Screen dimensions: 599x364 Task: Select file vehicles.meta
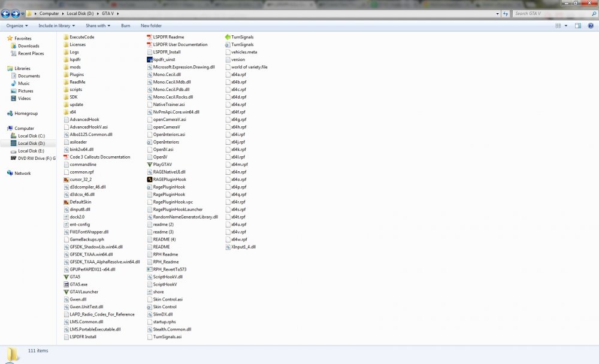coord(241,52)
